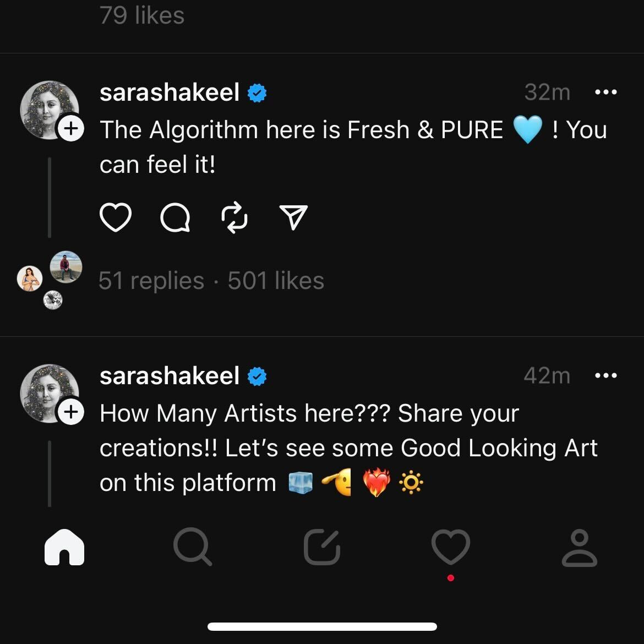Open the Search tab
Image resolution: width=644 pixels, height=644 pixels.
[193, 547]
